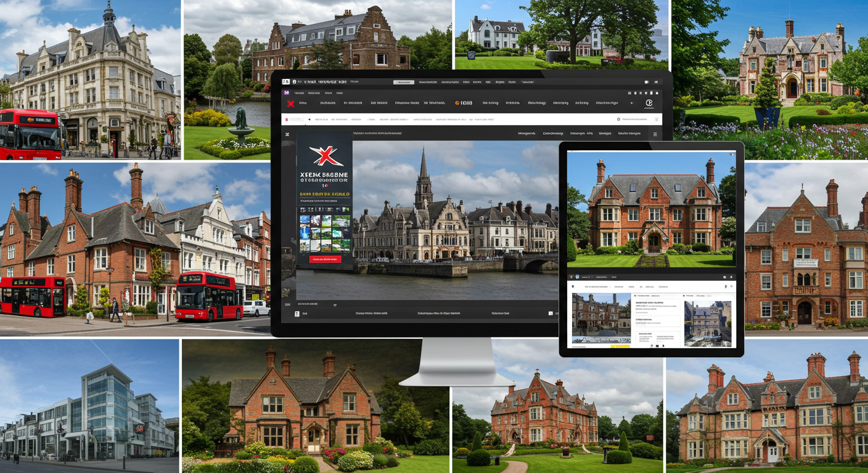Click the red X logo in navigation bar
868x473 pixels.
pos(290,103)
